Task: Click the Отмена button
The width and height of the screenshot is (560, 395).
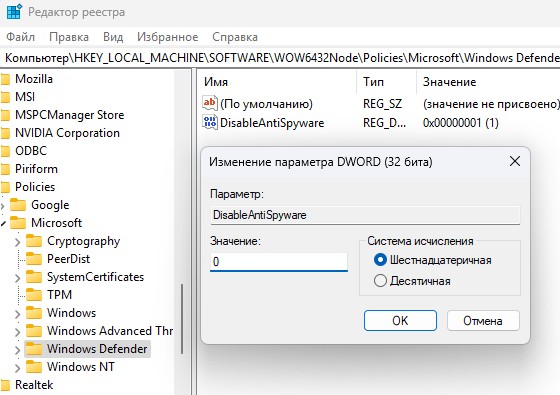Action: [x=483, y=320]
